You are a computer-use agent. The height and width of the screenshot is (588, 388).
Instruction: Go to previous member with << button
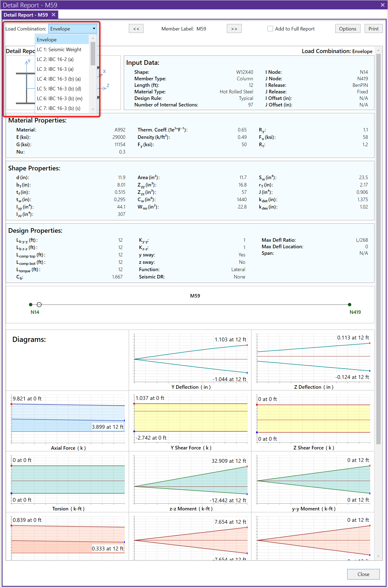pyautogui.click(x=136, y=29)
